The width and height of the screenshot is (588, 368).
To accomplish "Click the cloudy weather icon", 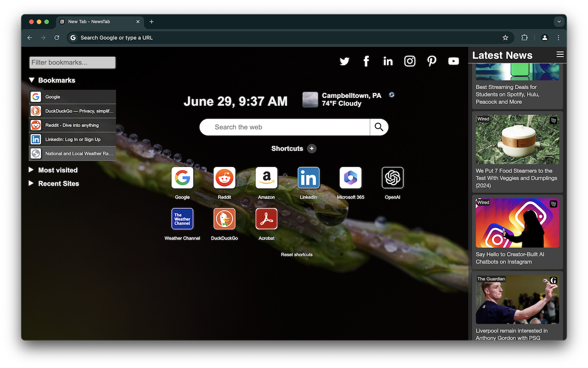I will 310,99.
